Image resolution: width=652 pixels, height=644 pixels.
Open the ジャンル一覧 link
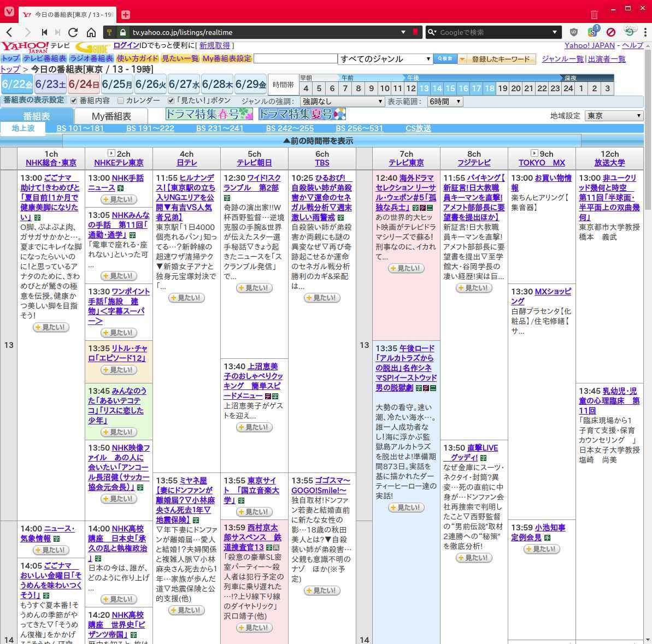click(x=562, y=59)
